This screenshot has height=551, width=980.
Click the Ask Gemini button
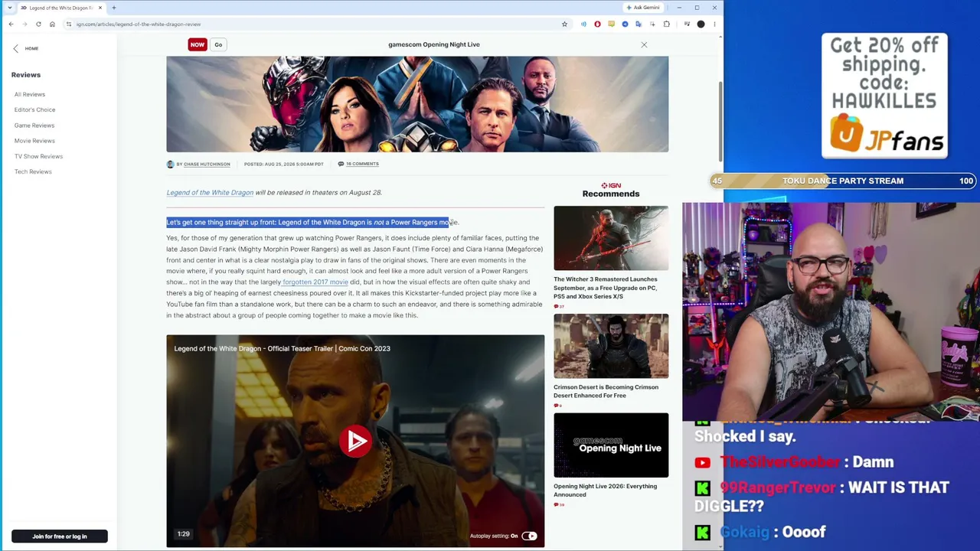click(x=643, y=8)
